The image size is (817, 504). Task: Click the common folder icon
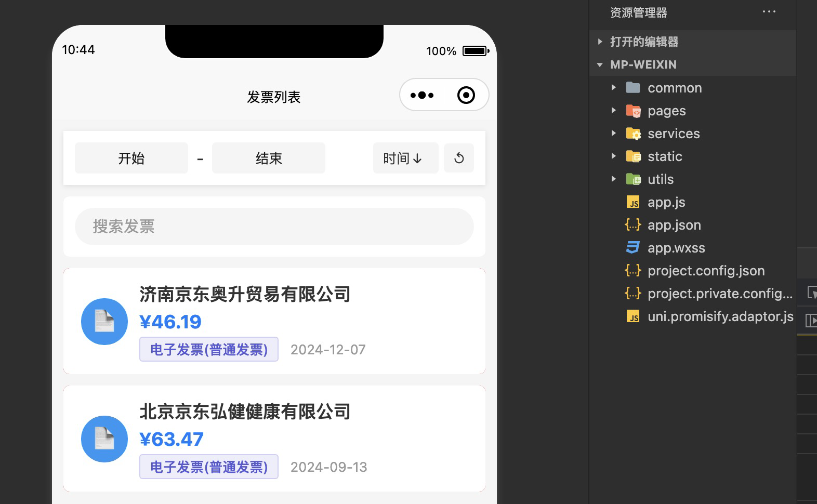click(x=633, y=87)
